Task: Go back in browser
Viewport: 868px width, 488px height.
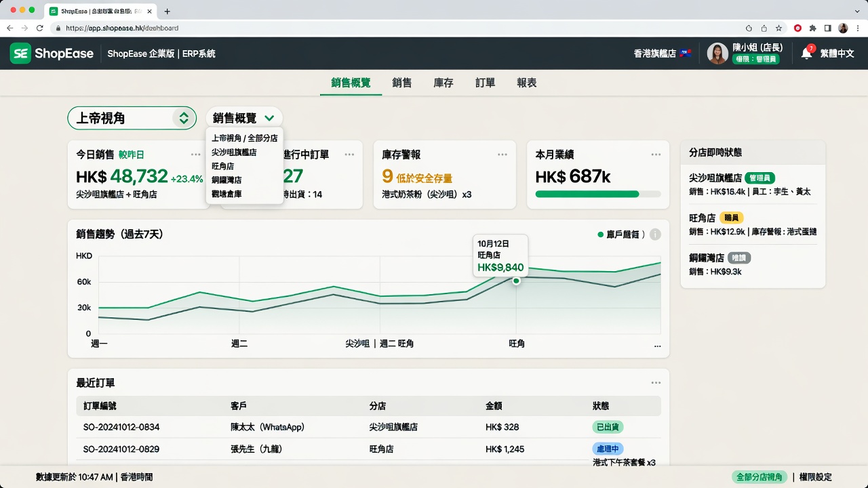Action: [9, 28]
